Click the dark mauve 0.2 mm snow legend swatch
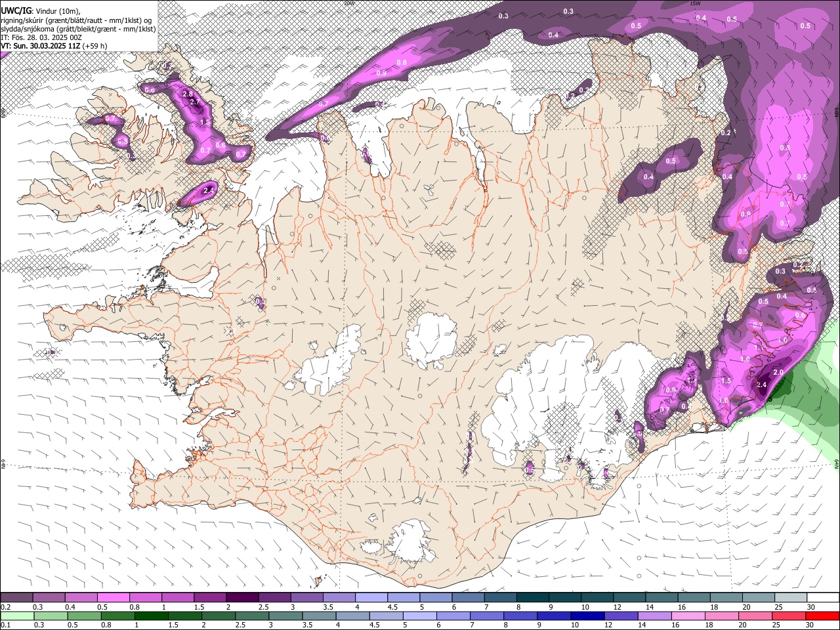This screenshot has width=840, height=630. tap(16, 598)
